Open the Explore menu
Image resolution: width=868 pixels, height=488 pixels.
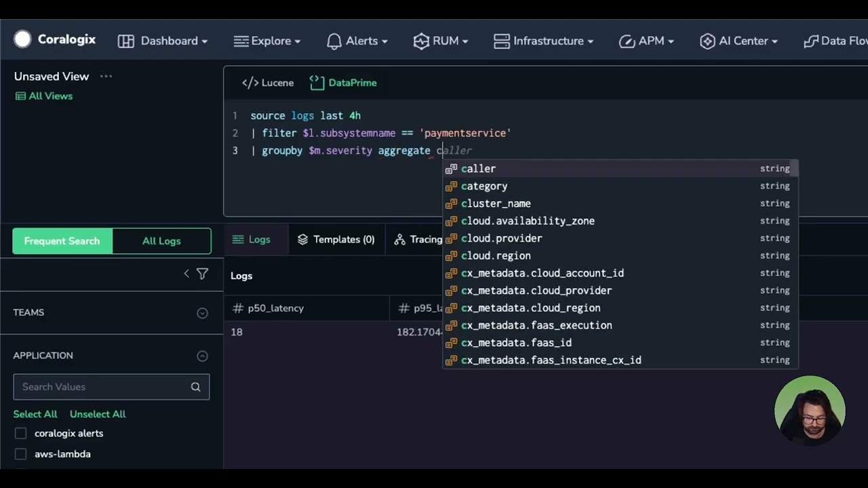click(267, 41)
